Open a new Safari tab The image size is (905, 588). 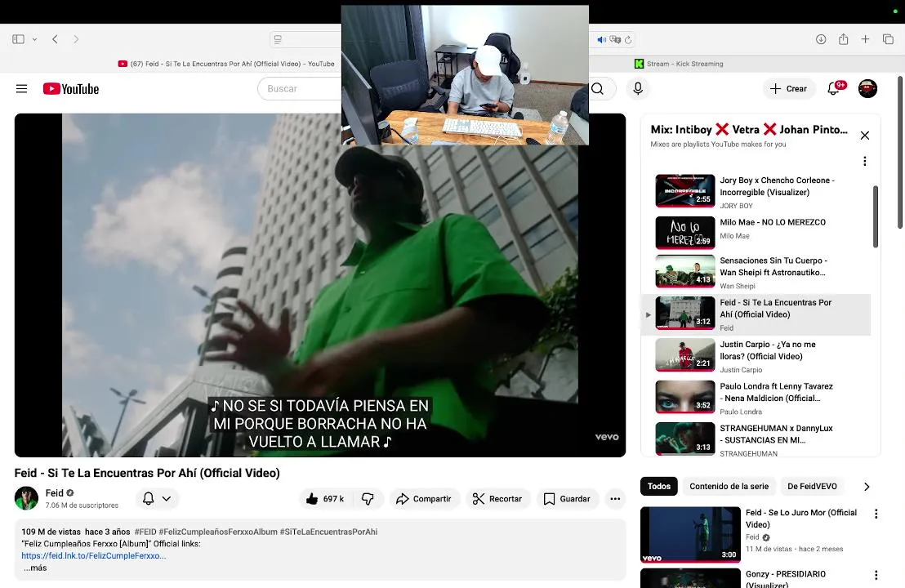click(865, 39)
